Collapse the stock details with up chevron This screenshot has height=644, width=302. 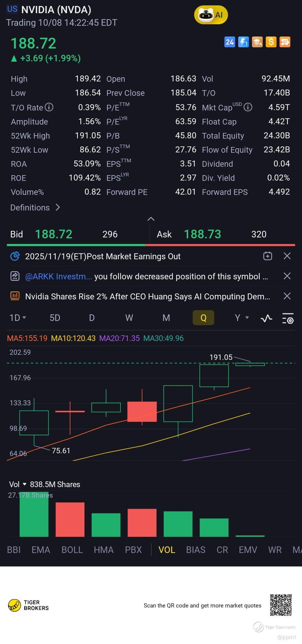click(151, 219)
